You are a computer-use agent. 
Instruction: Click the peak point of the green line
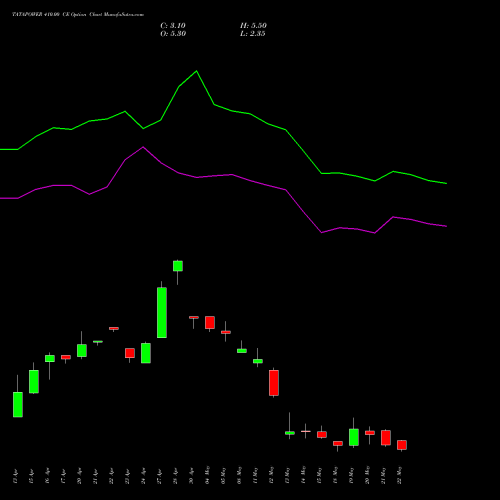[x=196, y=71]
